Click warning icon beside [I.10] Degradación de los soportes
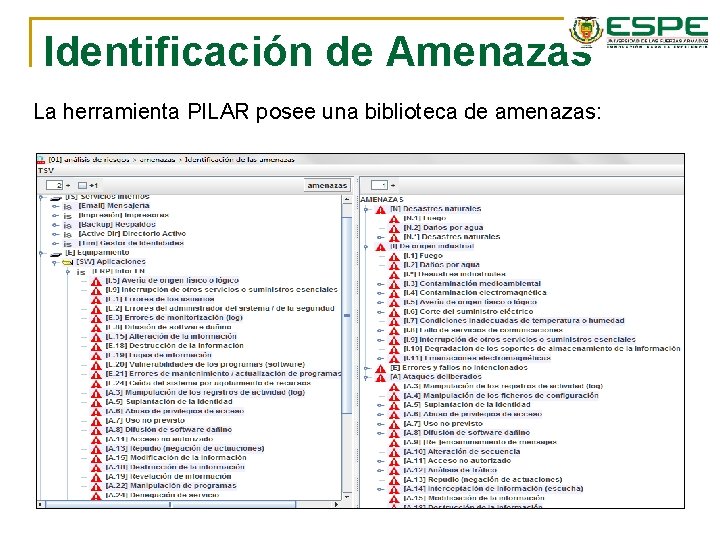The image size is (720, 540). point(394,349)
